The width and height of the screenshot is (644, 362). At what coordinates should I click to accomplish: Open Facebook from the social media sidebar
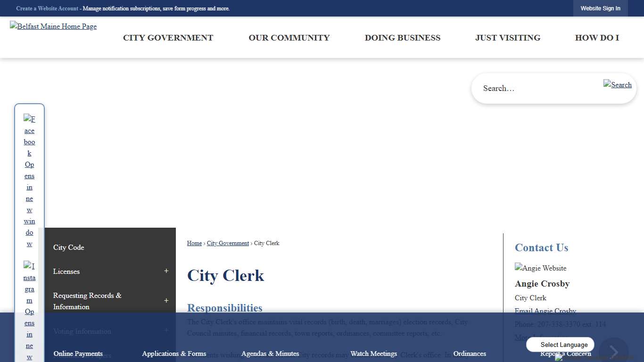29,181
